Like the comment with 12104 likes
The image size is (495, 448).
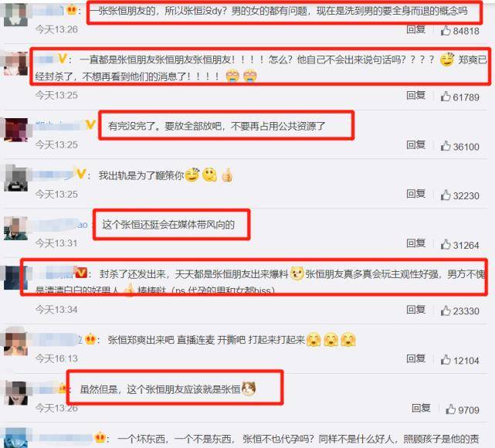point(446,360)
